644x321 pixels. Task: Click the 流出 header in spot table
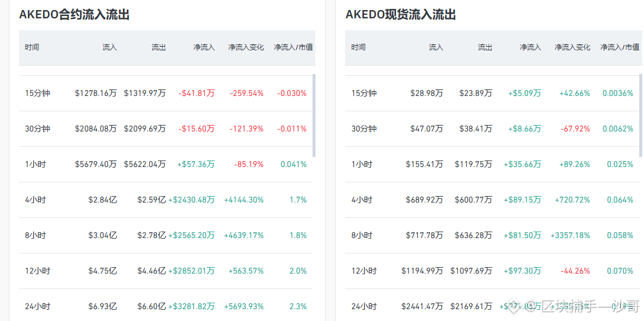point(485,47)
